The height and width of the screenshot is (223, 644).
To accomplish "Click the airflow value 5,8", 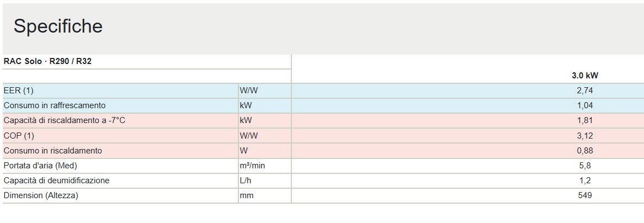I will [585, 166].
